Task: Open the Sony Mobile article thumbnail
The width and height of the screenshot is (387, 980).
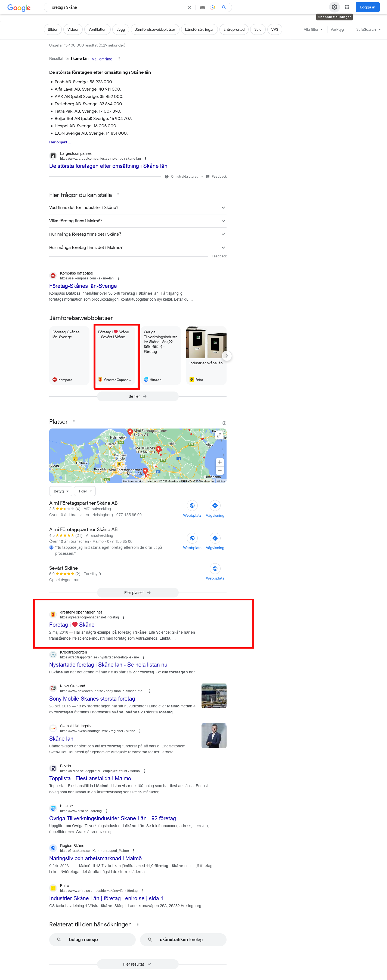Action: (x=214, y=695)
